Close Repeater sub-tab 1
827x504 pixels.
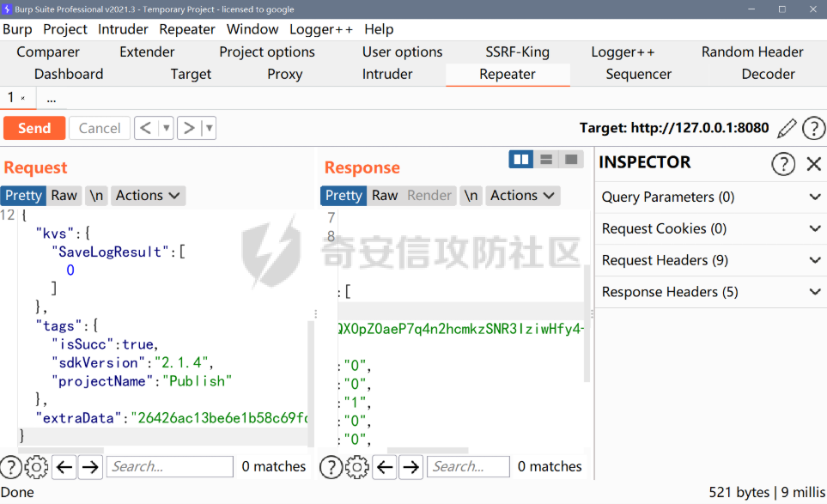click(x=22, y=98)
